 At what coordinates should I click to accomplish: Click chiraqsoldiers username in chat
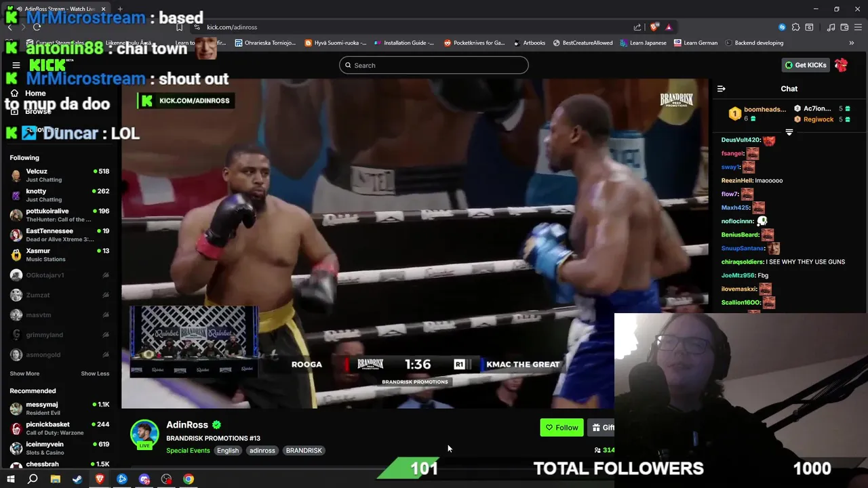(x=743, y=262)
